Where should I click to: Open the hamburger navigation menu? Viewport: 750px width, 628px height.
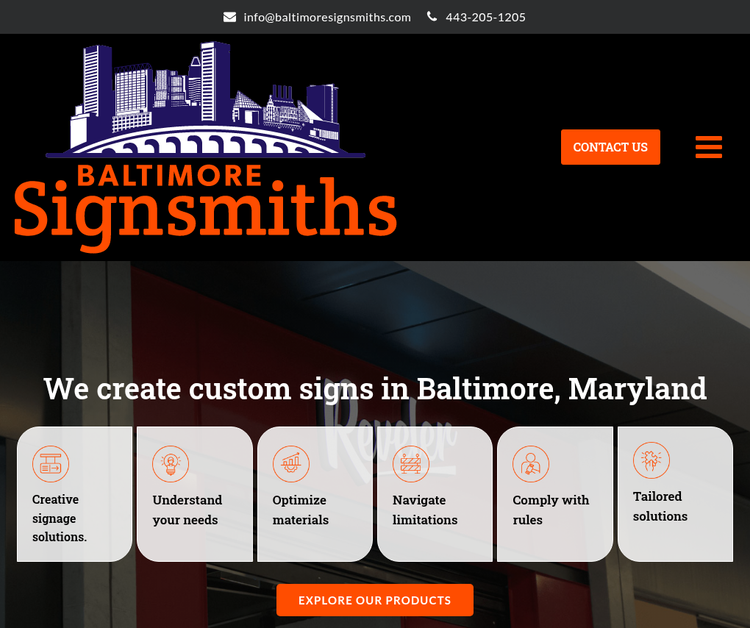click(708, 147)
